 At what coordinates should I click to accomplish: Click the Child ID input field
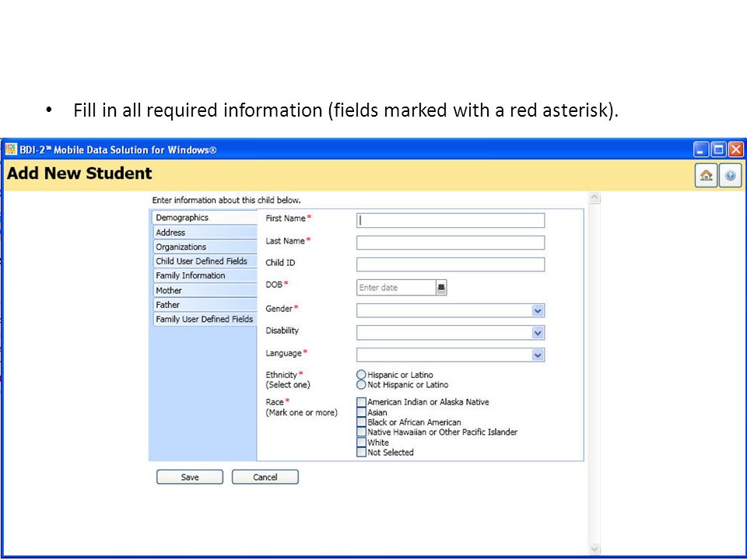tap(451, 264)
